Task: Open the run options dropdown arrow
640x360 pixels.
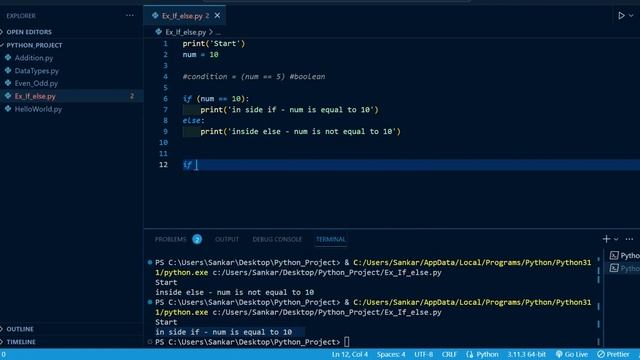Action: click(631, 16)
